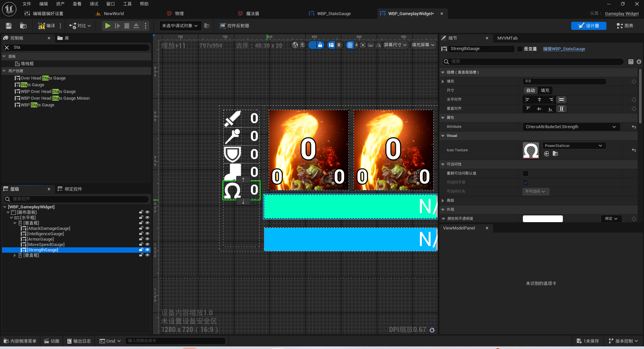Open 对比 diff dropdown
The height and width of the screenshot is (349, 644).
[x=80, y=26]
